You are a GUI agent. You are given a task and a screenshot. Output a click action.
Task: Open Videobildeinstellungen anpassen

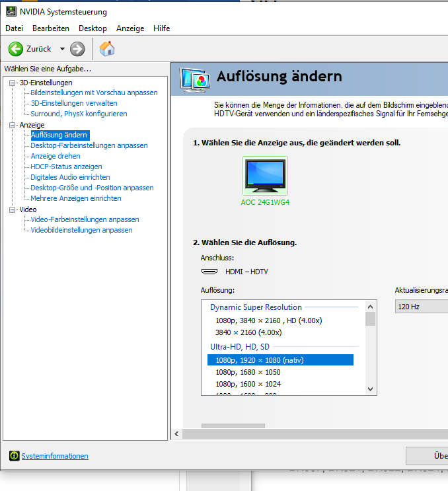tap(81, 230)
